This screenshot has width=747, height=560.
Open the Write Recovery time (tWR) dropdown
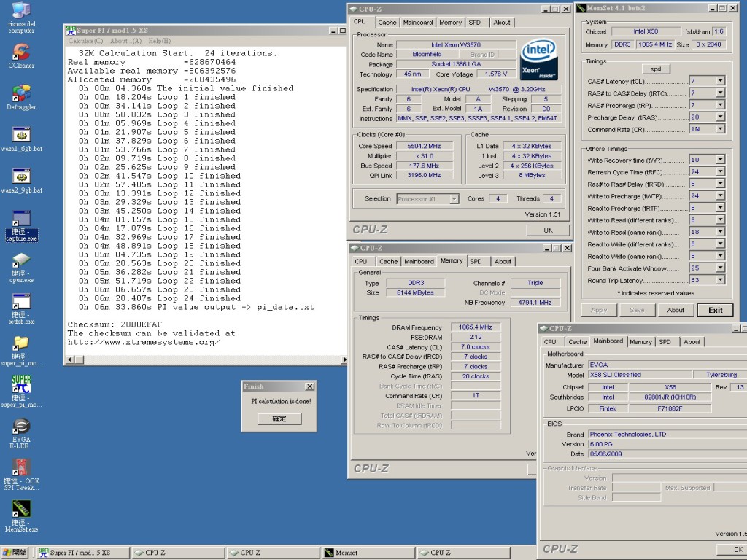720,160
